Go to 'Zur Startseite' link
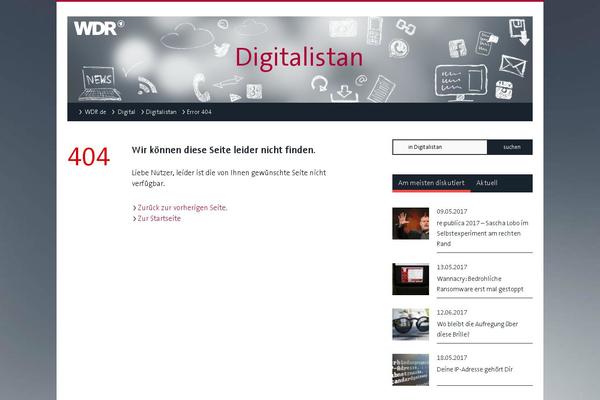The image size is (600, 400). point(159,218)
